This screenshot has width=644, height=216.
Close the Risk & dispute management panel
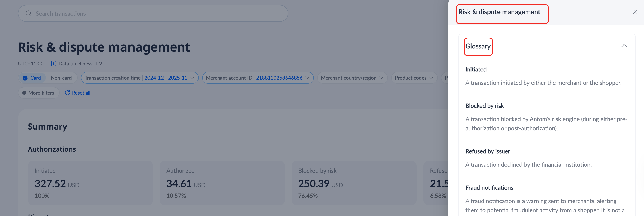635,12
